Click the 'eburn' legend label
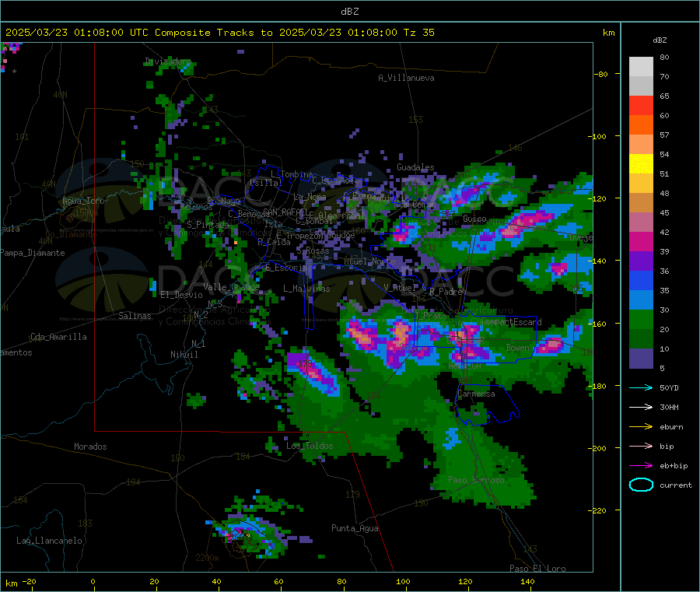This screenshot has height=592, width=700. (671, 427)
